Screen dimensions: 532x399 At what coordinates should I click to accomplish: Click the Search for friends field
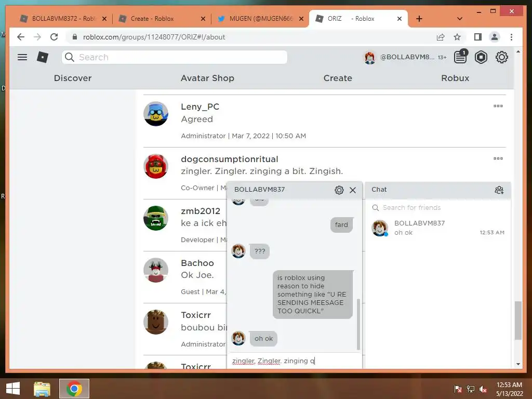tap(437, 208)
